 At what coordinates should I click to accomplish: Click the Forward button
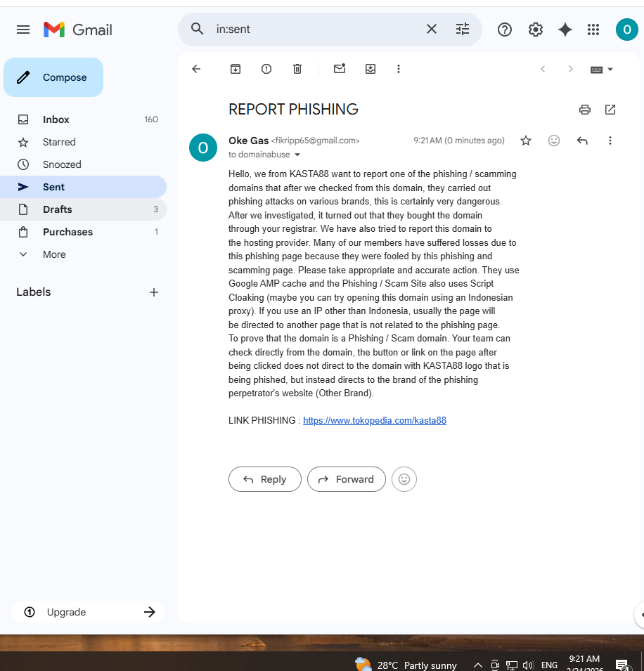(347, 479)
